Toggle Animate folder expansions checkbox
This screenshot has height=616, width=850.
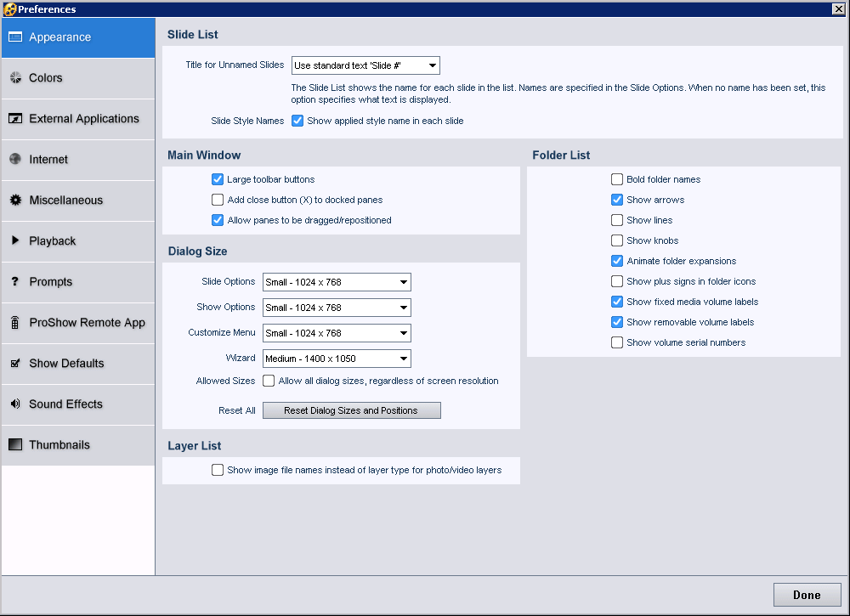(x=617, y=261)
